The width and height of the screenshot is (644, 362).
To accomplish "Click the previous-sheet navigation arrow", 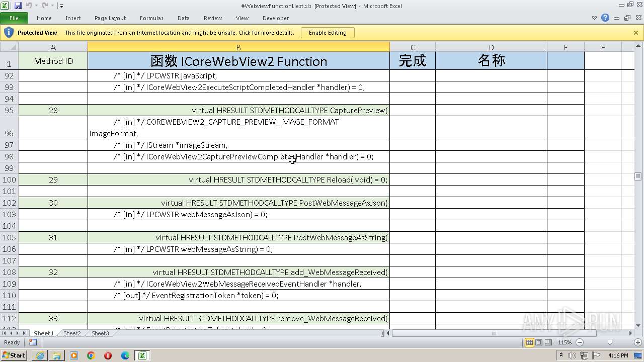I will (11, 333).
